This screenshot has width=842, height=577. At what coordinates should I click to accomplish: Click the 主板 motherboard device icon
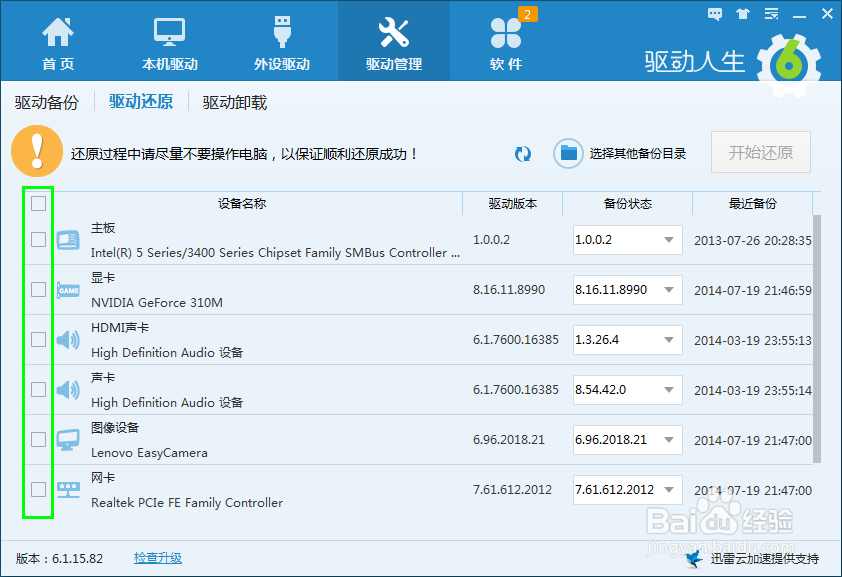tap(68, 240)
